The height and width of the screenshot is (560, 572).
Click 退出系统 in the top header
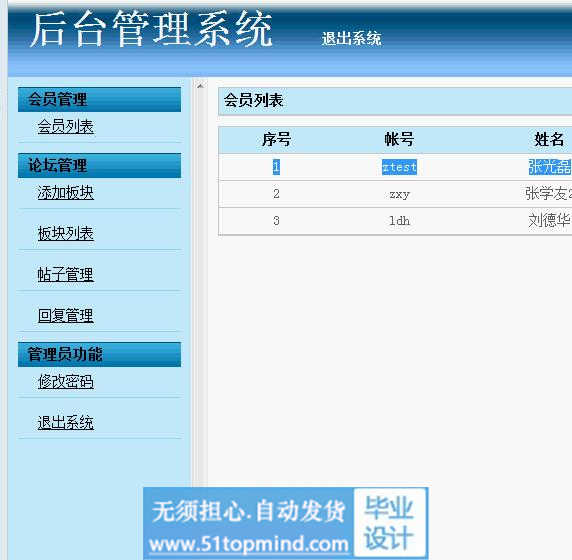coord(351,38)
